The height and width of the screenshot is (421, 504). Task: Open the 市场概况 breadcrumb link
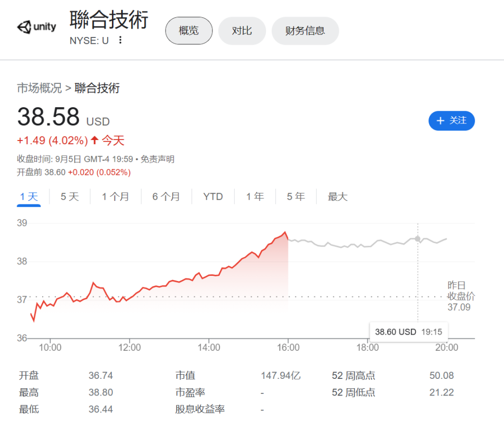[39, 88]
